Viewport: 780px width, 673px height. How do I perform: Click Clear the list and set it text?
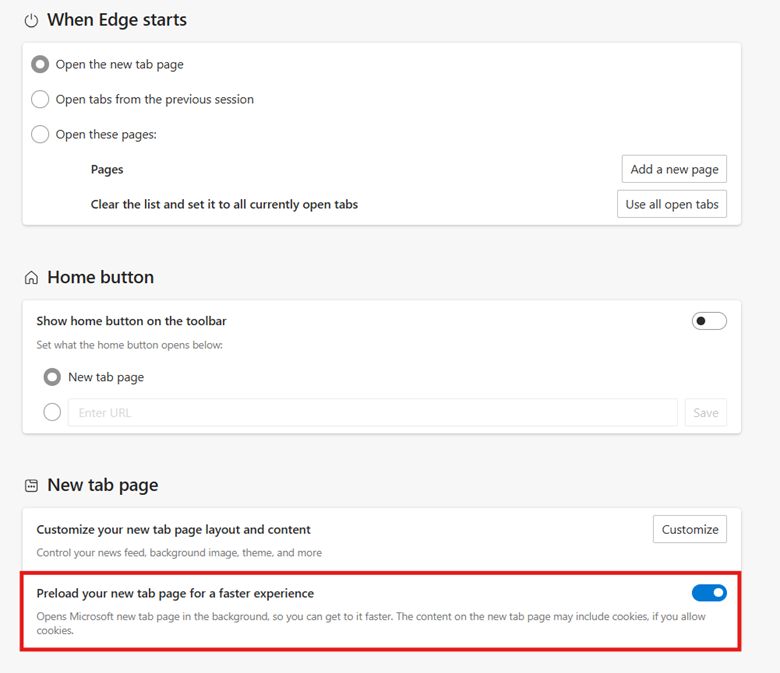(224, 204)
